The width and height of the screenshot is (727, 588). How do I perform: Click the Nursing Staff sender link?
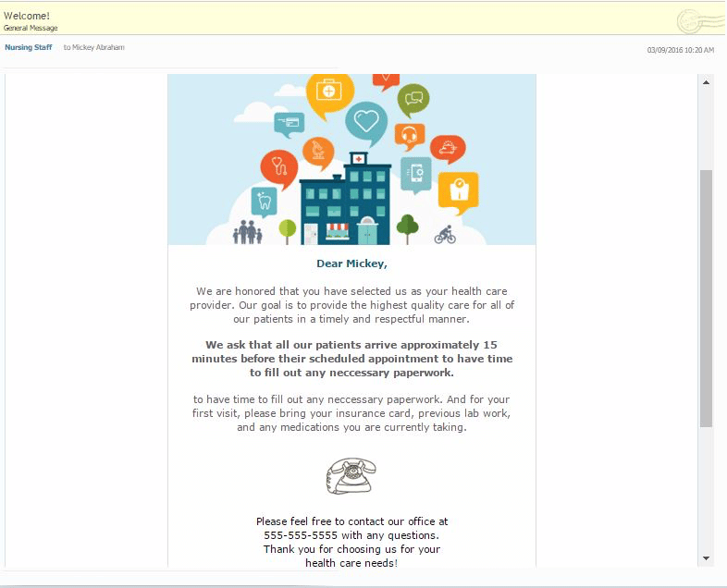(29, 47)
